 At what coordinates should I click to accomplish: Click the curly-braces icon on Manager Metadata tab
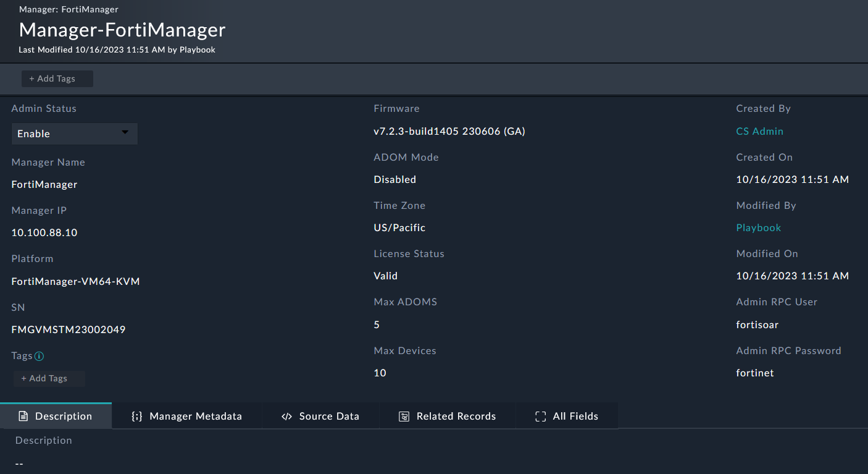pyautogui.click(x=136, y=416)
